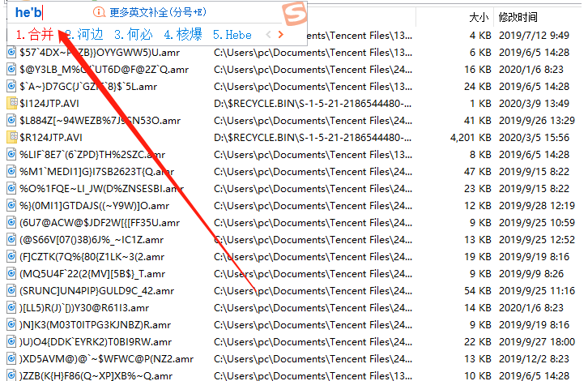Show next page of IME candidates
The image size is (588, 381).
(x=280, y=35)
